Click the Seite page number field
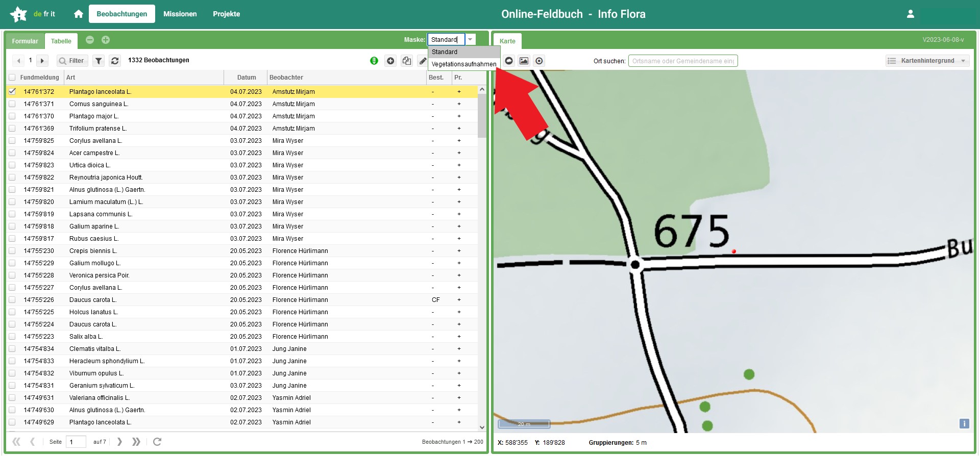Viewport: 980px width, 456px height. (x=77, y=442)
